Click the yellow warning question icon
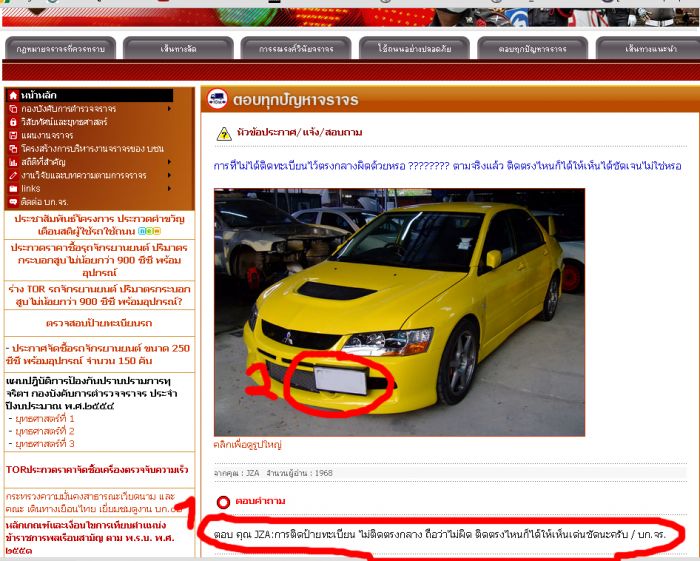 (224, 133)
